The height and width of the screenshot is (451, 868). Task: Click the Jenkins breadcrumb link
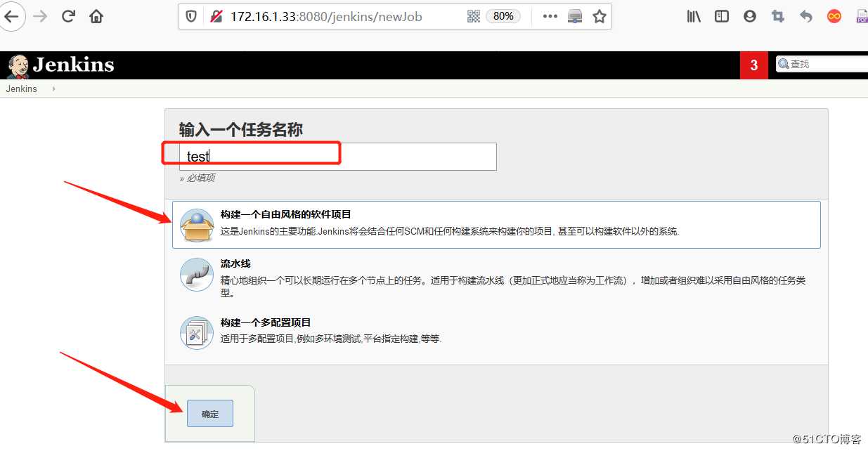[x=21, y=89]
